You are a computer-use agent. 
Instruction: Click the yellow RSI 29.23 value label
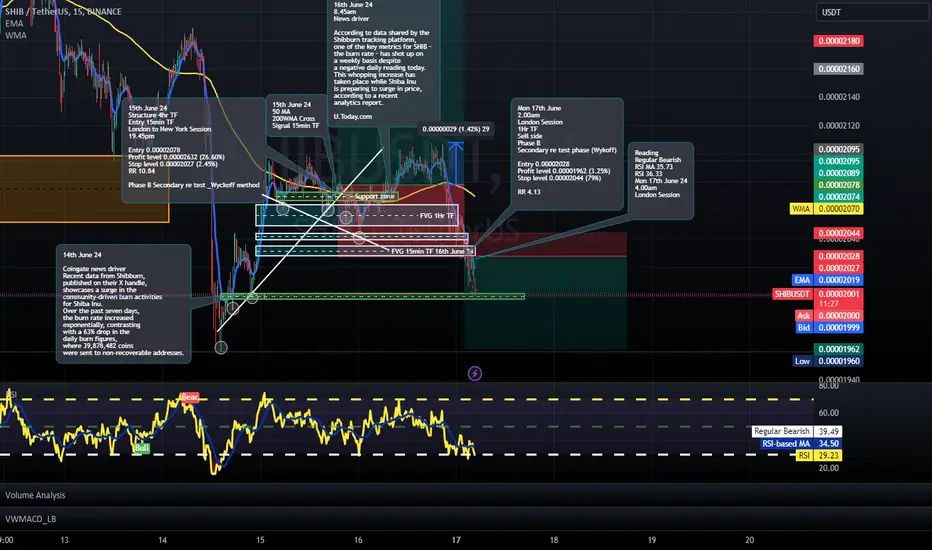pos(818,455)
